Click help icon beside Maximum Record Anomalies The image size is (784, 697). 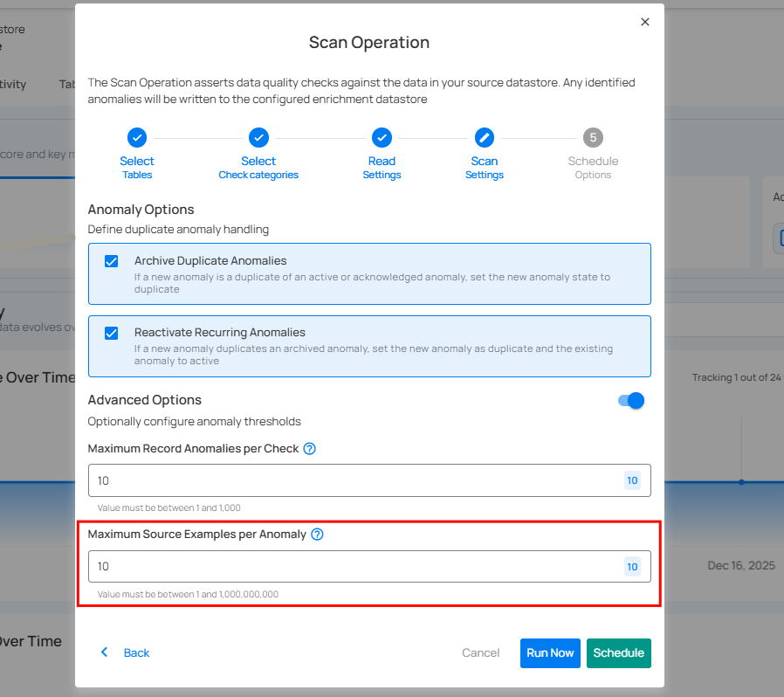click(309, 449)
